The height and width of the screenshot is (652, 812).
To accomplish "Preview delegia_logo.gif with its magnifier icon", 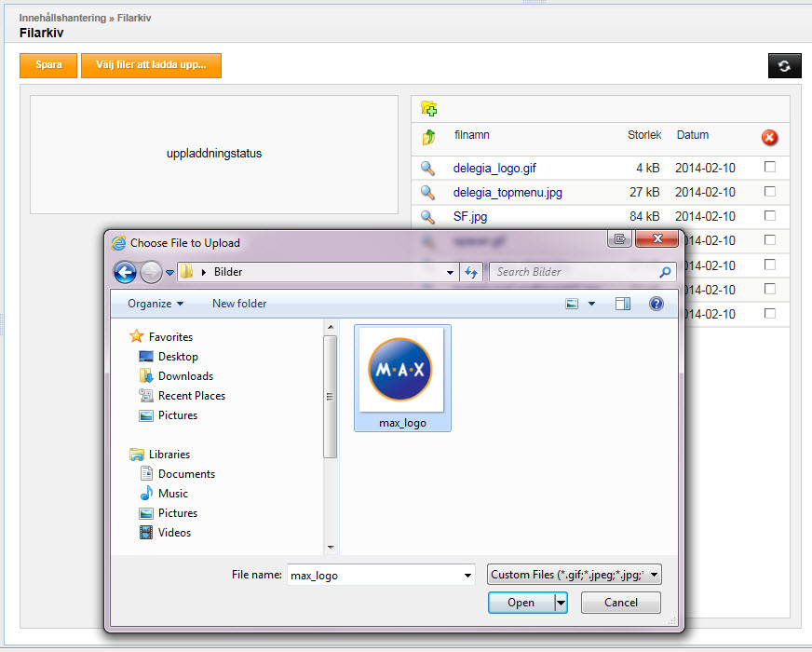I will tap(427, 168).
